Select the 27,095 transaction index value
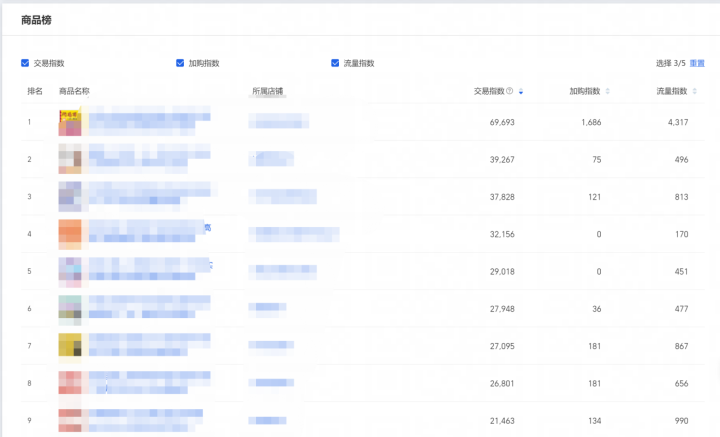 coord(502,346)
